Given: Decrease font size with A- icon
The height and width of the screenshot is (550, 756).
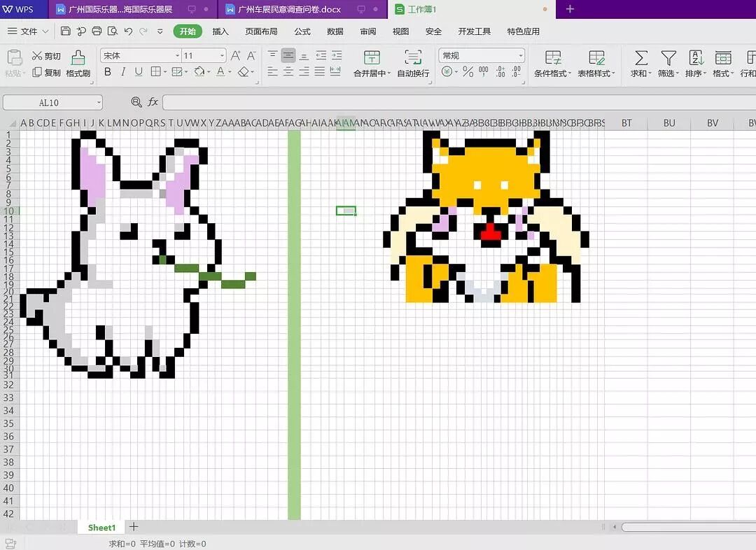Looking at the screenshot, I should [x=251, y=55].
